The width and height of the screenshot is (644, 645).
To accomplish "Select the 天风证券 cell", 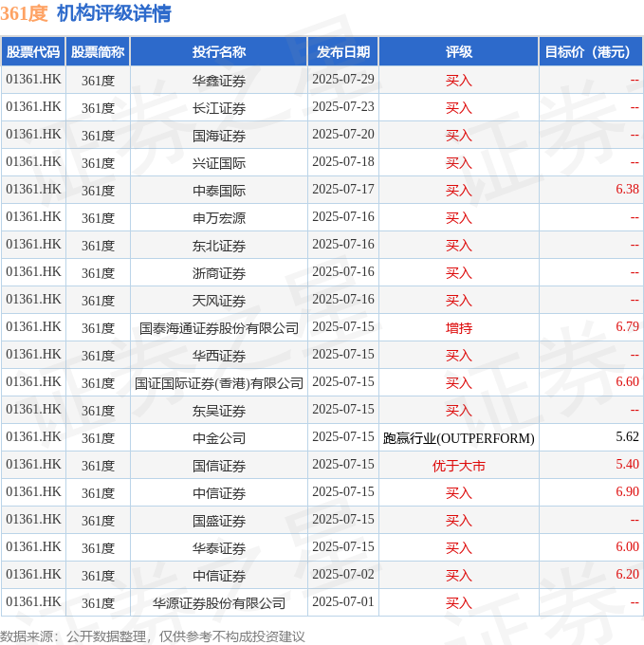I will click(x=219, y=301).
